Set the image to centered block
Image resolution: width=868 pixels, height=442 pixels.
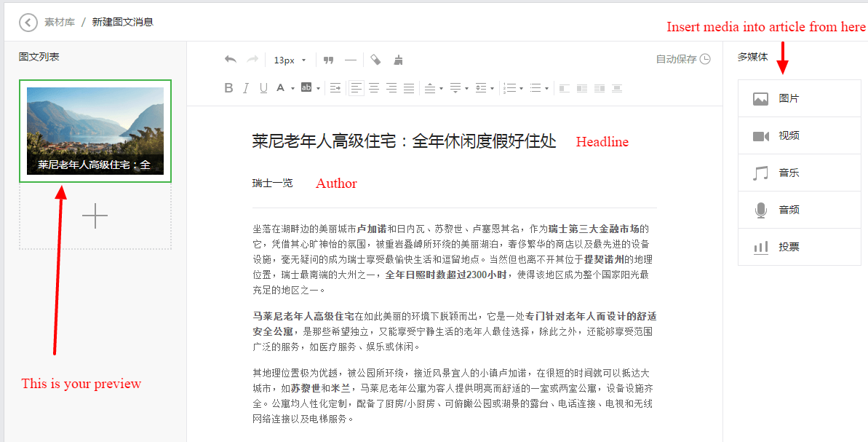point(617,87)
